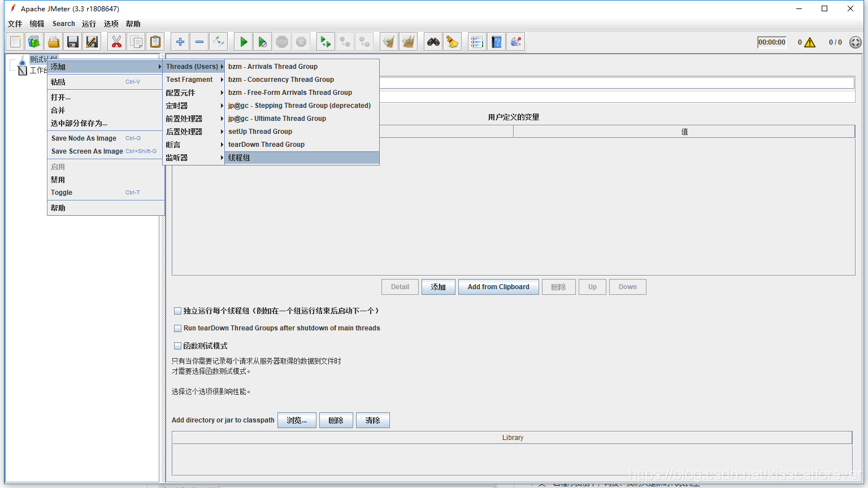Viewport: 868px width, 488px height.
Task: Expand 断言 submenu
Action: tap(194, 145)
